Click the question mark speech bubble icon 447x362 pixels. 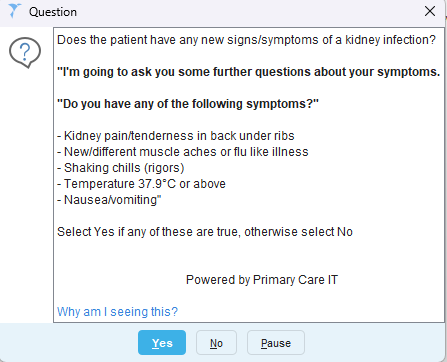[25, 52]
